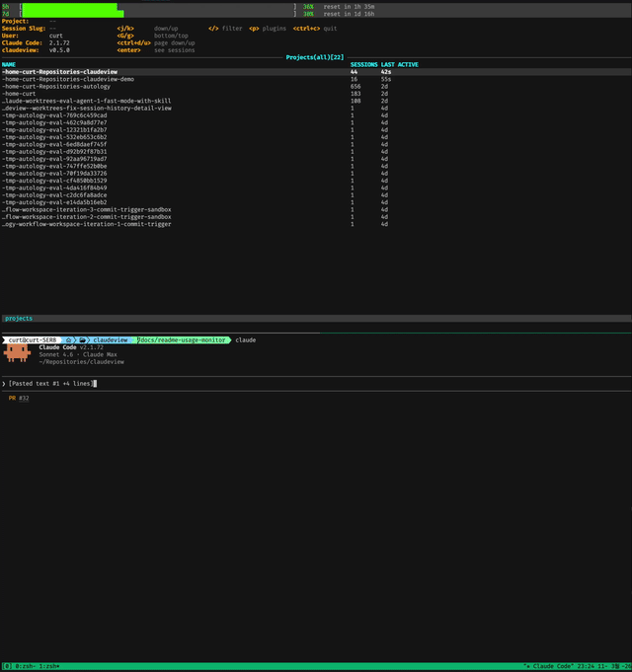Screen dimensions: 632x672
Task: Click the Claude Code version 2.1.72 value
Action: coord(59,43)
